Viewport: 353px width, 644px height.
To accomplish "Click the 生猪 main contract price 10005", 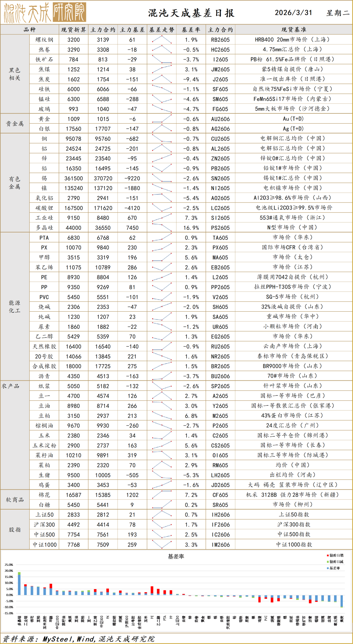I will (103, 475).
